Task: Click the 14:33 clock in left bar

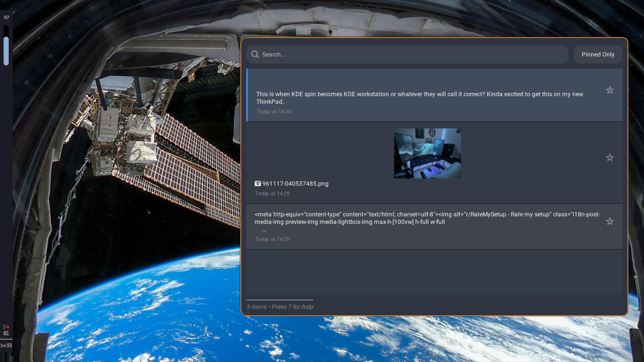Action: click(x=6, y=346)
